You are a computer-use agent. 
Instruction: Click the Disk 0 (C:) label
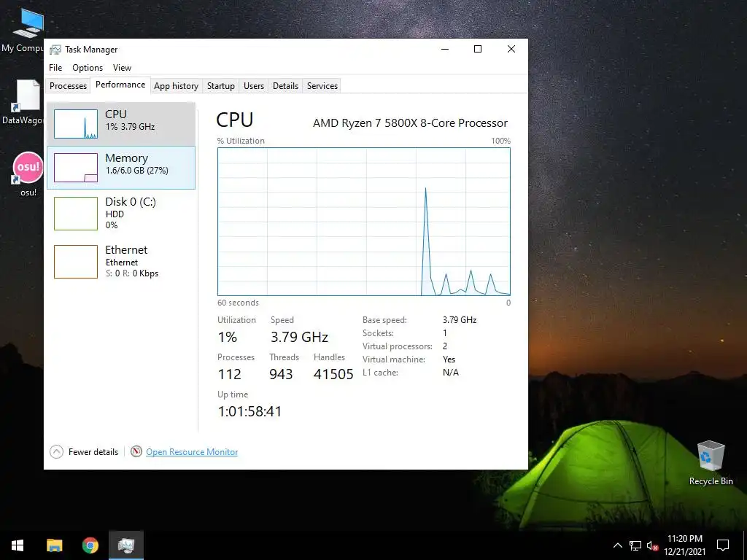click(131, 202)
